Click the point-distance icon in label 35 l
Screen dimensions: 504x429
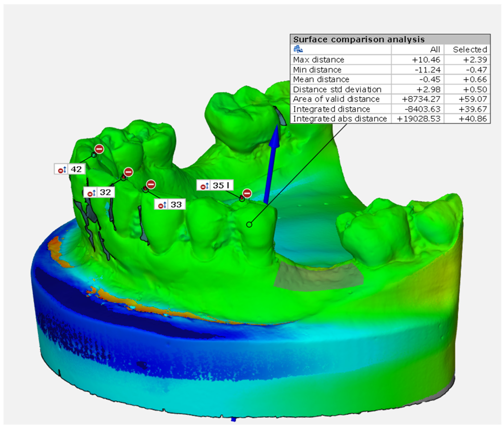(x=205, y=186)
